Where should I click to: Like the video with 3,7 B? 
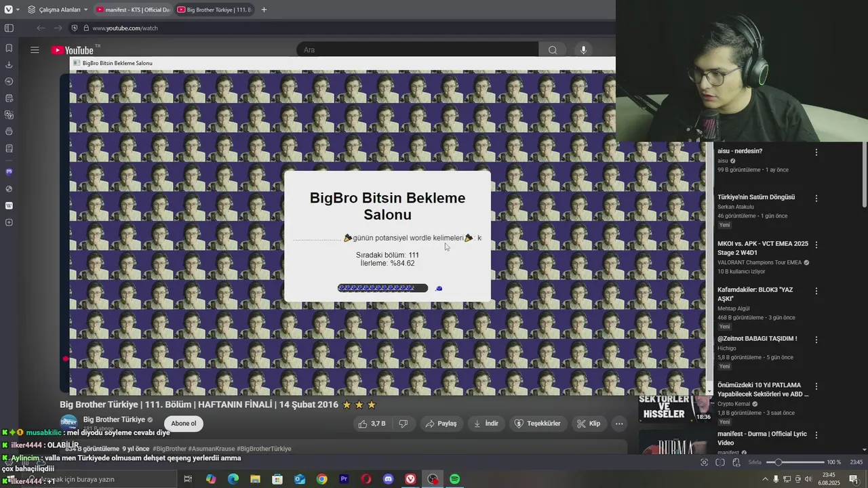(x=372, y=424)
